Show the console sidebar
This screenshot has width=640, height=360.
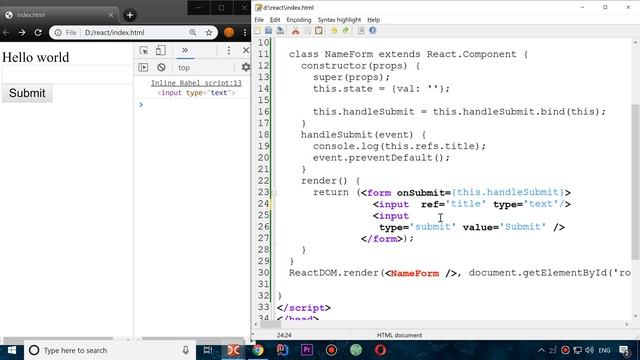[143, 67]
